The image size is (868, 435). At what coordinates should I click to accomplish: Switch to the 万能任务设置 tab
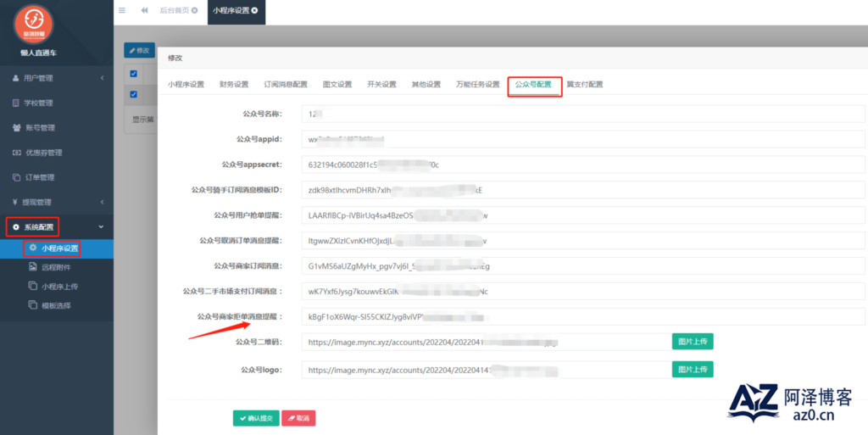(478, 85)
